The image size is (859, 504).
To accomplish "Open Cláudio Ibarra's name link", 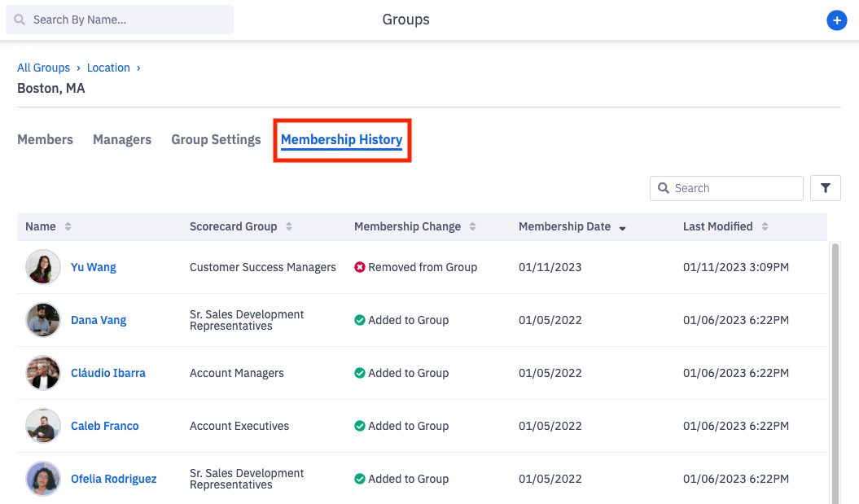I will coord(108,373).
